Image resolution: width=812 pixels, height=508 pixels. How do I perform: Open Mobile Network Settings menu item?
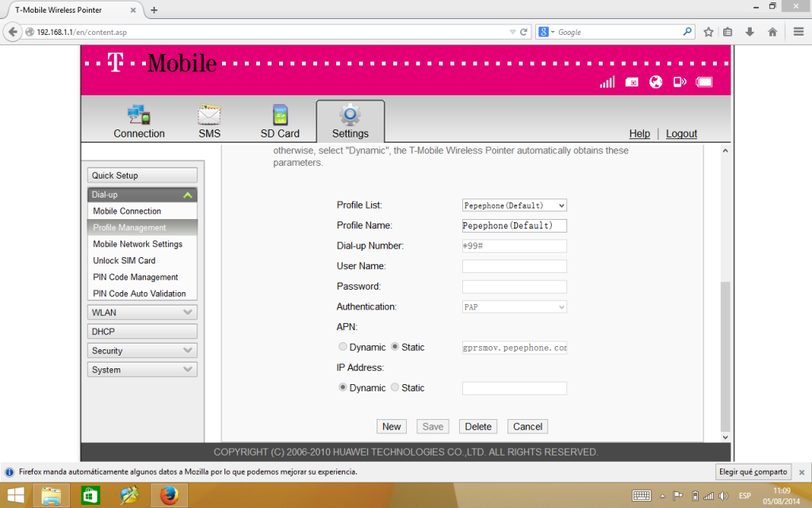[x=137, y=244]
